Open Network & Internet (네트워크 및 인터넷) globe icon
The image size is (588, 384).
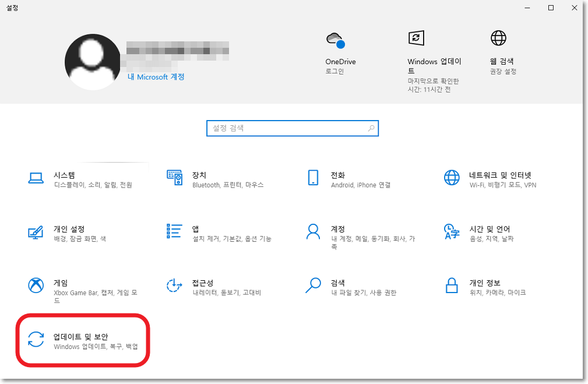(x=452, y=178)
